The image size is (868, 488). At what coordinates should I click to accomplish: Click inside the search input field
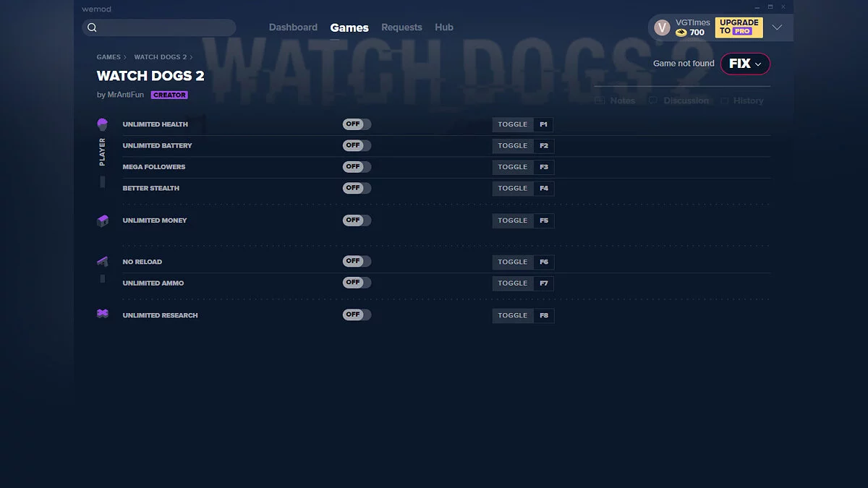[159, 27]
